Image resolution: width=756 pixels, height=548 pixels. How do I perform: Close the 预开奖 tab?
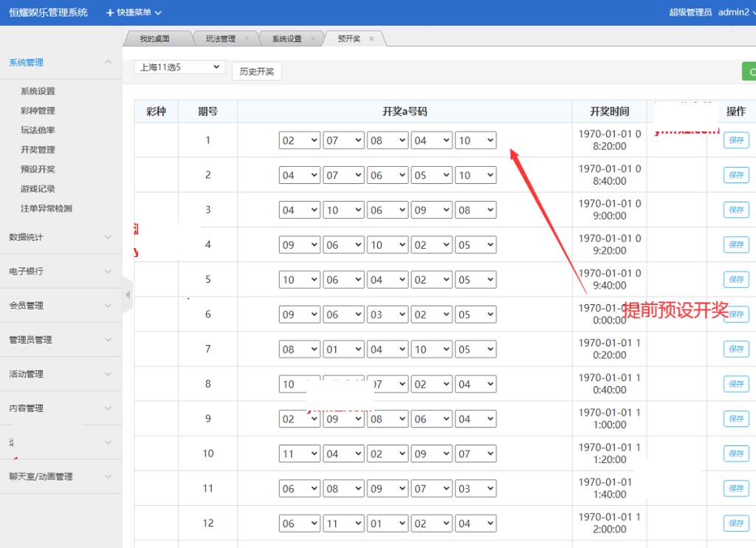pyautogui.click(x=371, y=39)
